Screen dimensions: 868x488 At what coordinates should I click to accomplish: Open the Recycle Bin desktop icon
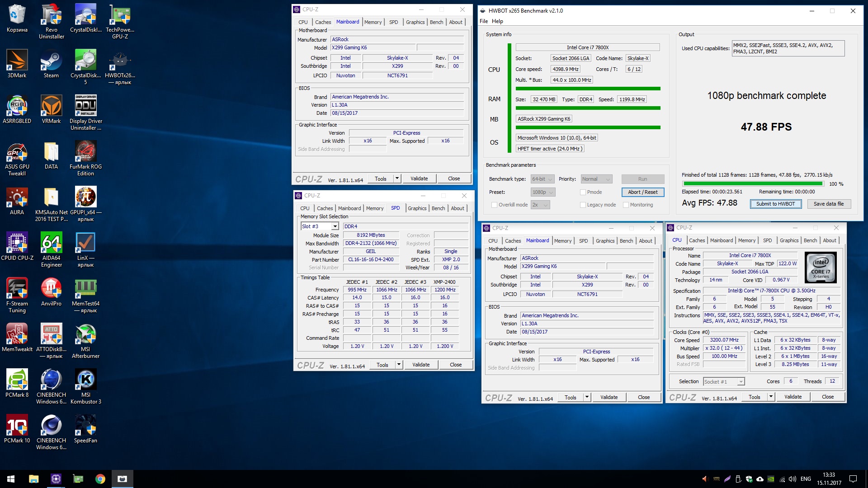(x=17, y=18)
